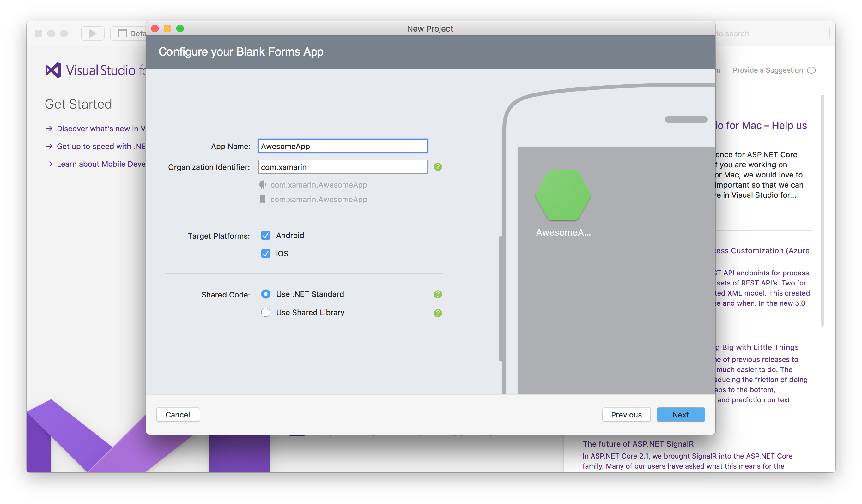The width and height of the screenshot is (862, 504).
Task: Click the Provide a Suggestion speech bubble icon
Action: pos(811,70)
